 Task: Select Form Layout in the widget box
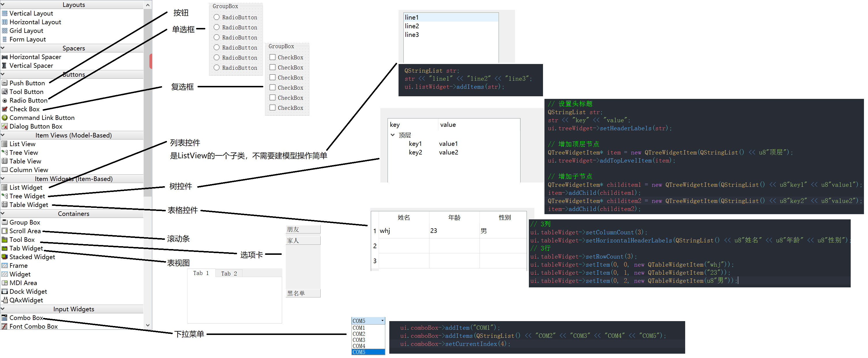tap(24, 39)
